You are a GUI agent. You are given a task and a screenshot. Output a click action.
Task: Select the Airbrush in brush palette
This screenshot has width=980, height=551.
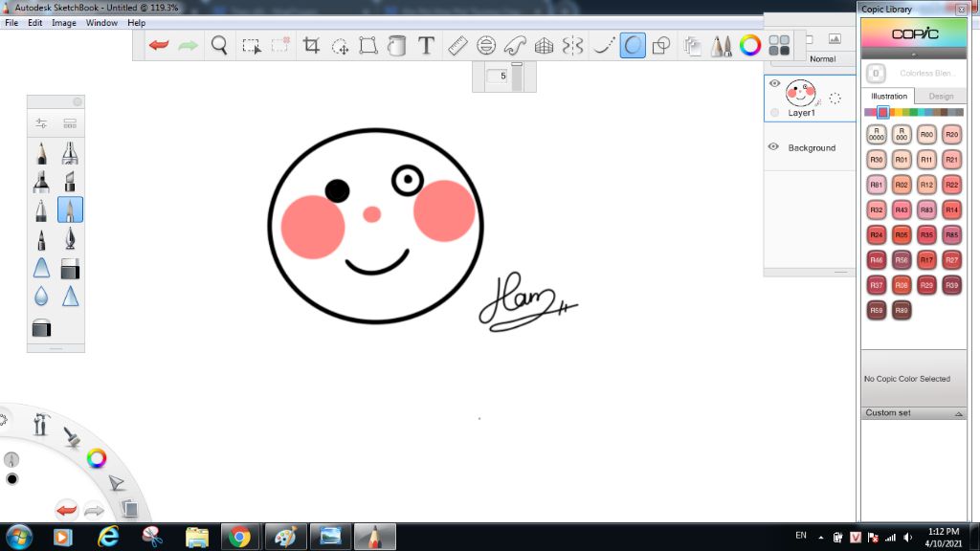click(x=70, y=153)
